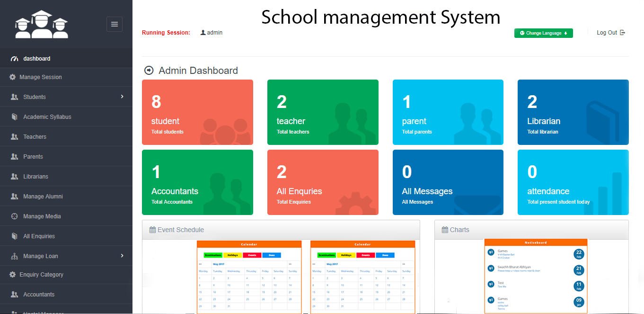Open the Change Language dropdown
Screen dimensions: 644x314
click(543, 33)
